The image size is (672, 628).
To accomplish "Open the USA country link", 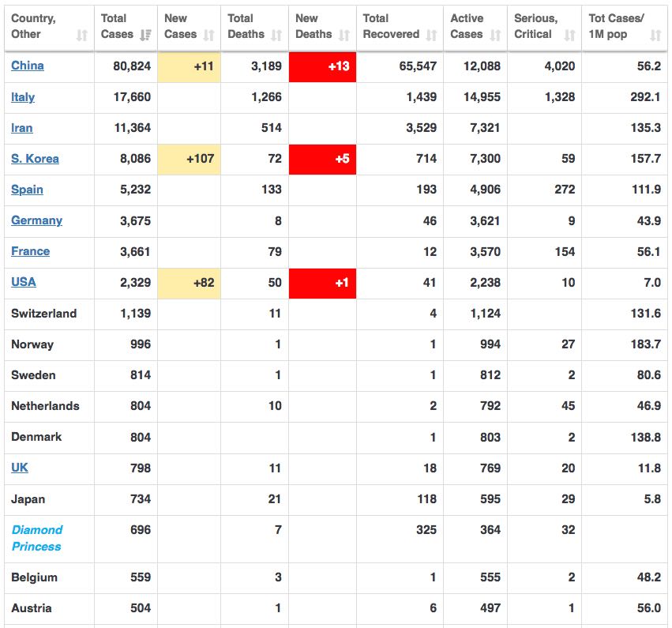I will [24, 282].
